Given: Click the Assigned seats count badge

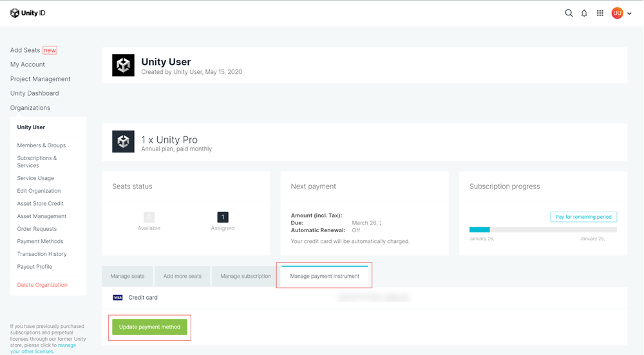Looking at the screenshot, I should [223, 217].
